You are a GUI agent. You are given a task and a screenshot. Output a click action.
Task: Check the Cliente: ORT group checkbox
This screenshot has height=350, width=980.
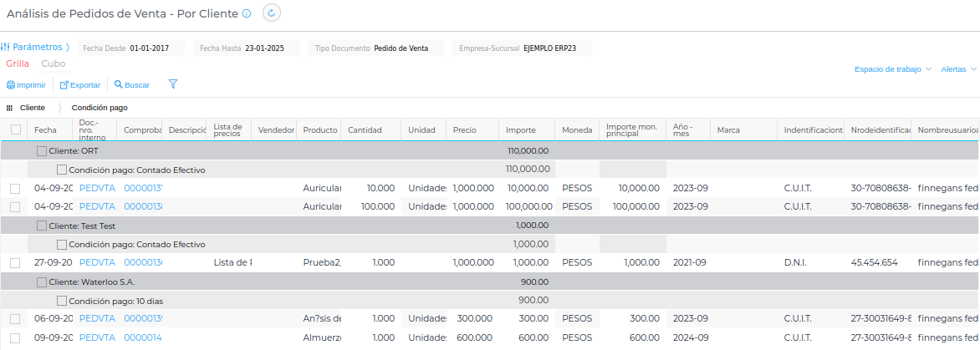point(42,151)
